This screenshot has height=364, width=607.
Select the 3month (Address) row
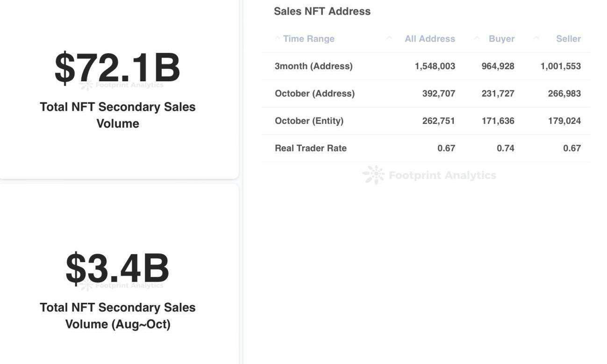tap(314, 66)
